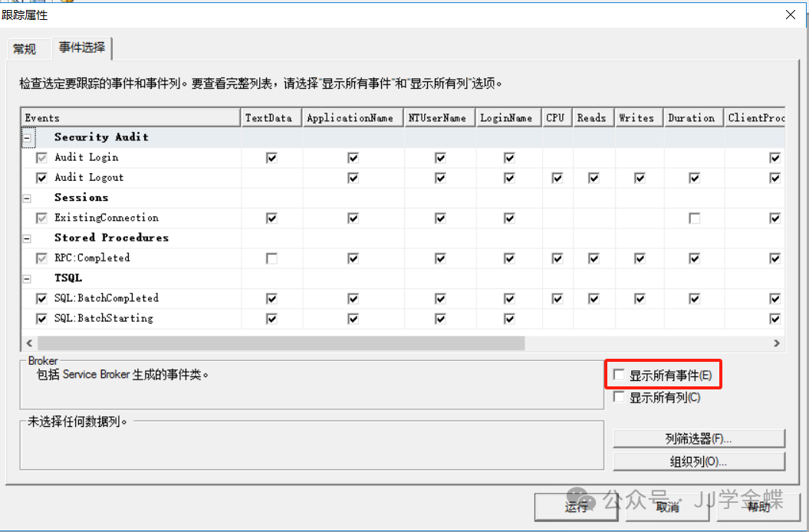The image size is (809, 532).
Task: Click the 运行 button
Action: coord(577,507)
